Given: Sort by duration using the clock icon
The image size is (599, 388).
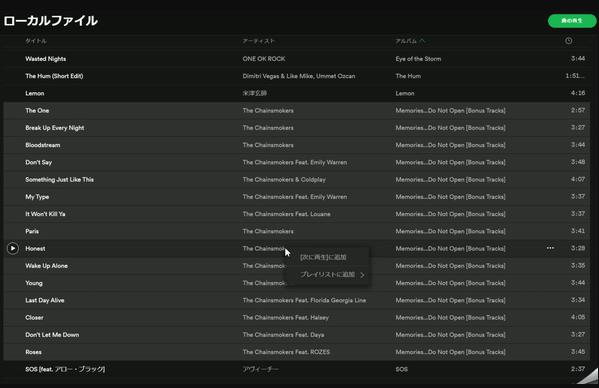Looking at the screenshot, I should click(568, 41).
